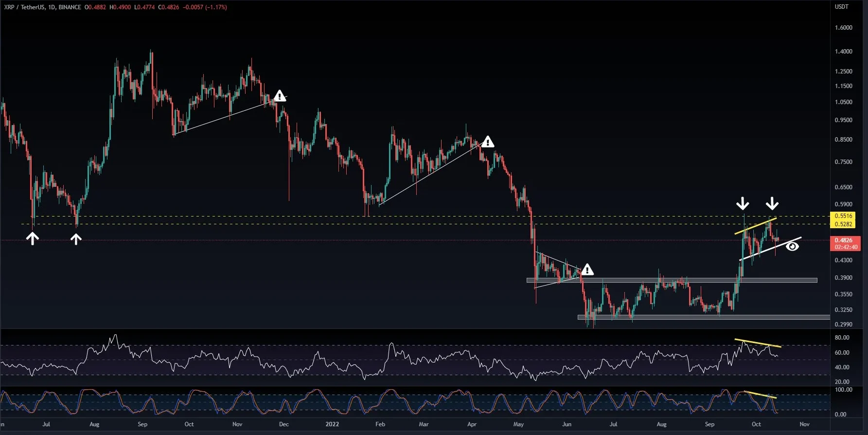Click the open value O0.4882
This screenshot has width=868, height=435.
tap(95, 7)
